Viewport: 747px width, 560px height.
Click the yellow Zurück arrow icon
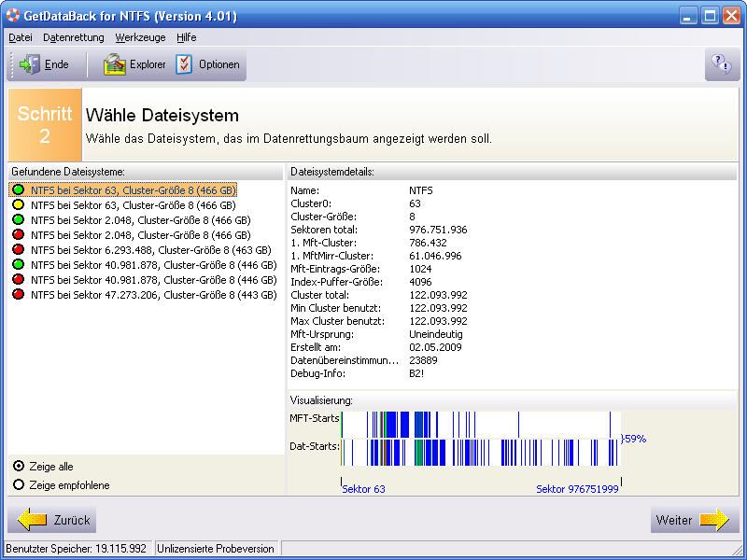(x=33, y=520)
